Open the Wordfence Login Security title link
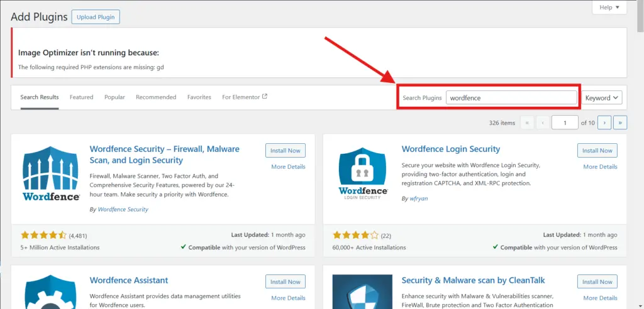Screen dimensions: 644x309 coord(450,149)
